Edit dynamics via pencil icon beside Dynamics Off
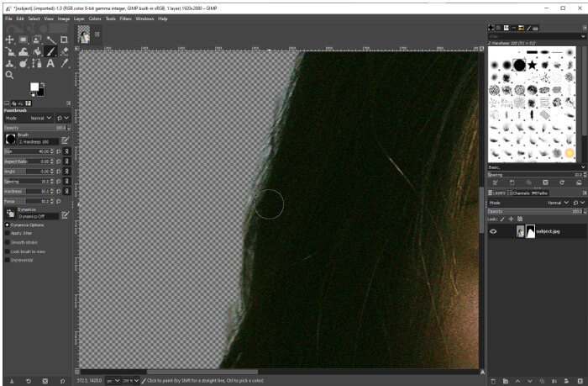 [x=65, y=214]
